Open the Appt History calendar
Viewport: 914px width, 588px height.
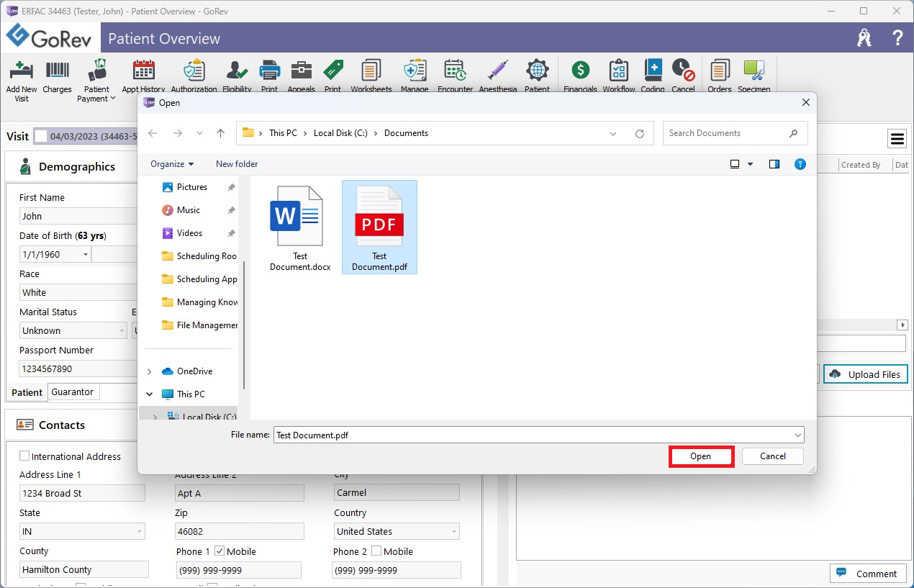pyautogui.click(x=144, y=76)
